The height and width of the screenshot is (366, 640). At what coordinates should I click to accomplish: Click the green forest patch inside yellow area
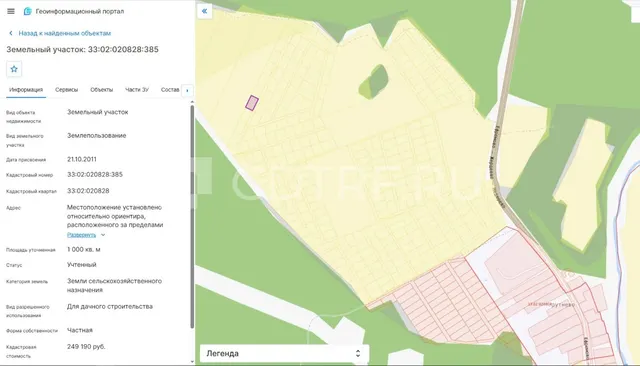click(x=374, y=82)
